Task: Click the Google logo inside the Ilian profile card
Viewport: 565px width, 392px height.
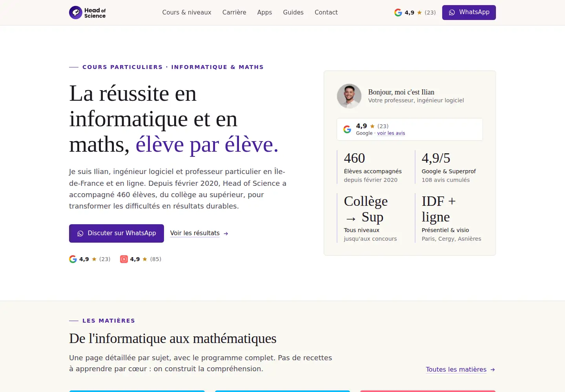Action: click(347, 129)
